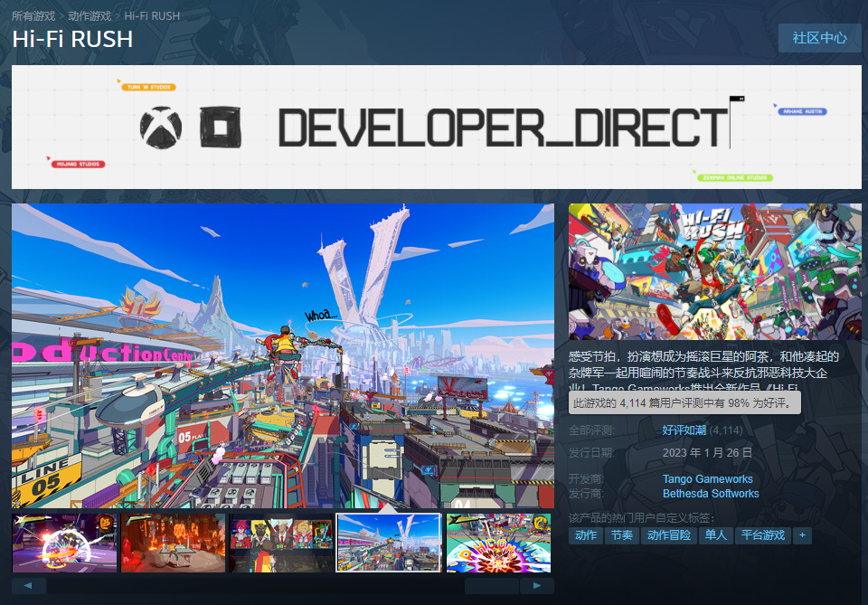Viewport: 868px width, 605px height.
Task: Select the 单人 tag
Action: coord(716,535)
